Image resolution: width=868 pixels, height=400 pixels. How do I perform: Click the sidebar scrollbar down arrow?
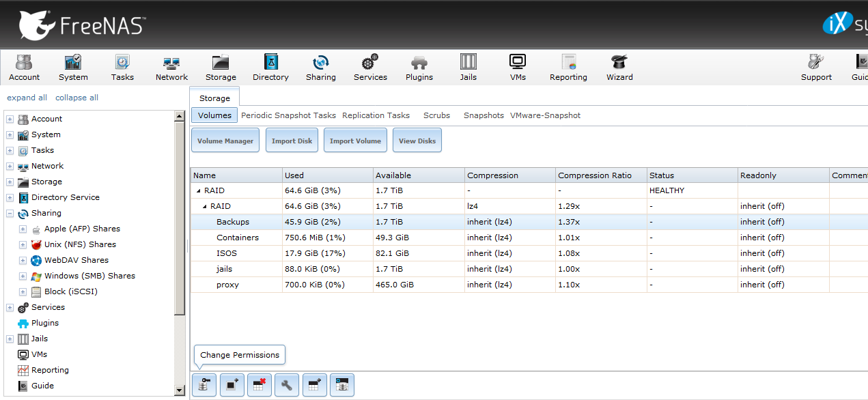coord(180,390)
